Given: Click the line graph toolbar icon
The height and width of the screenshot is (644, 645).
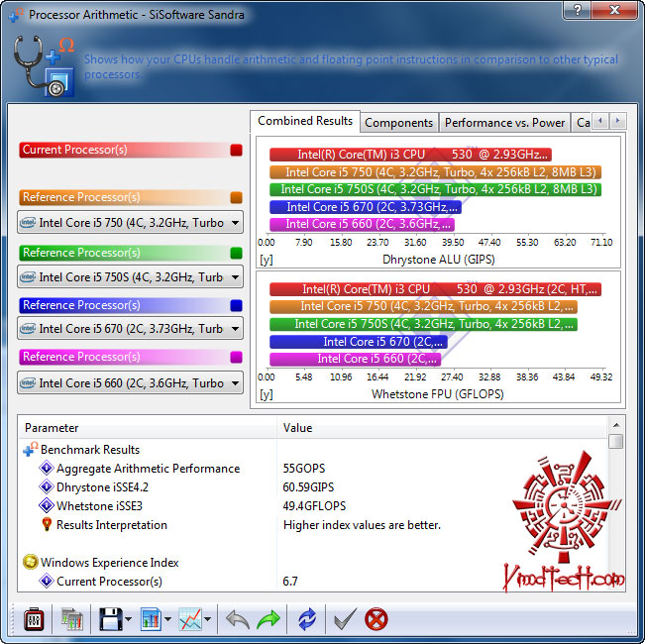Looking at the screenshot, I should (x=190, y=619).
